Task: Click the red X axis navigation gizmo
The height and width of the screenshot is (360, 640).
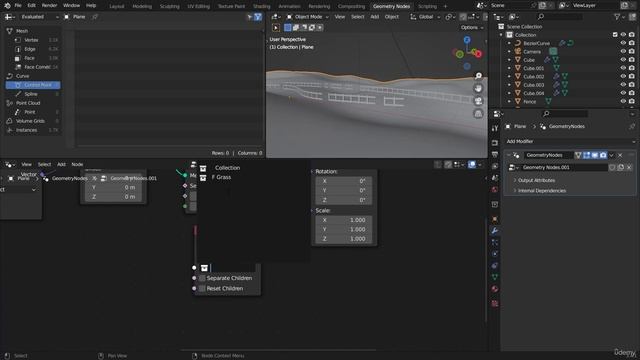Action: 478,53
